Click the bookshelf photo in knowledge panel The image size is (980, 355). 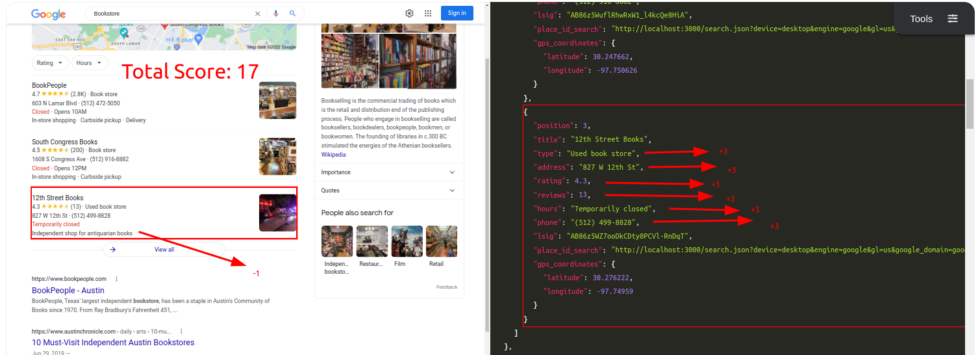[x=418, y=61]
